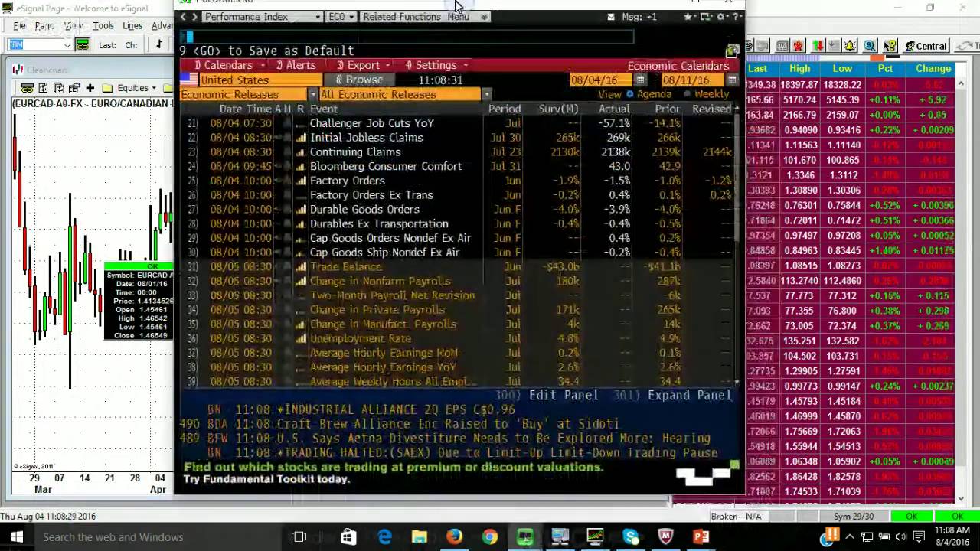Click the help pointer icon in eSignal toolbar
Image resolution: width=980 pixels, height=551 pixels.
tap(890, 46)
